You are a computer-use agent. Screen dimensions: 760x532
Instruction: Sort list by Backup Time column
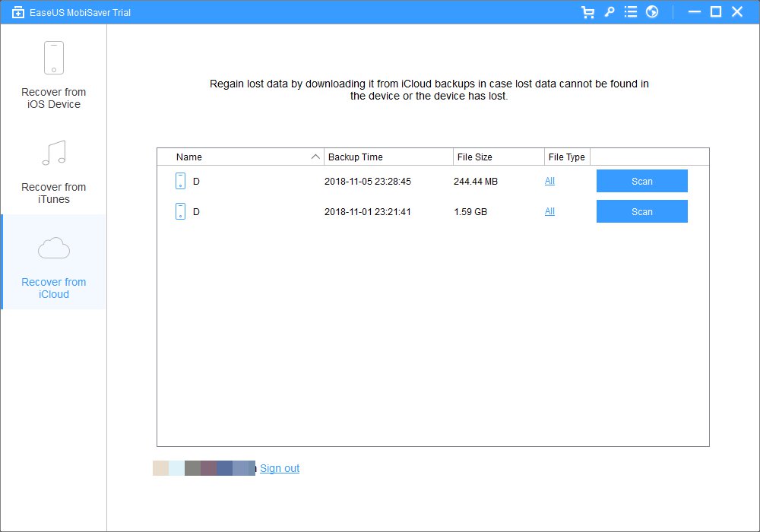pos(355,157)
